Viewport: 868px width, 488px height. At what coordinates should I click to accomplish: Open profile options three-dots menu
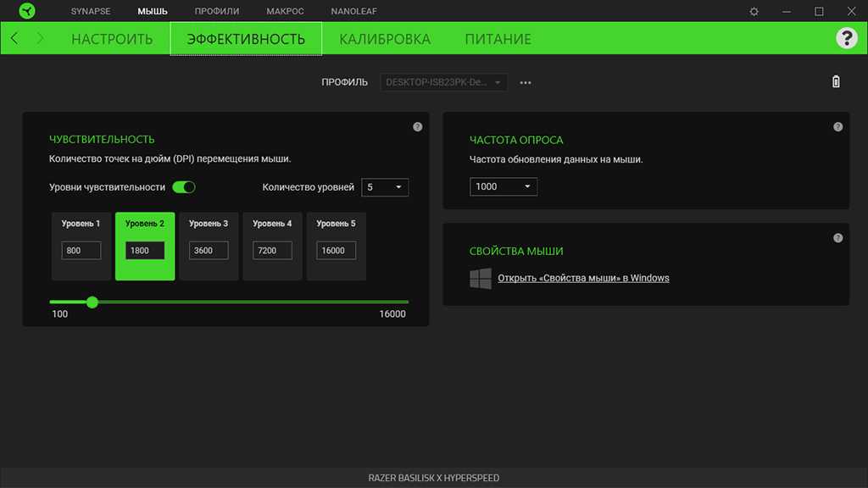click(526, 83)
